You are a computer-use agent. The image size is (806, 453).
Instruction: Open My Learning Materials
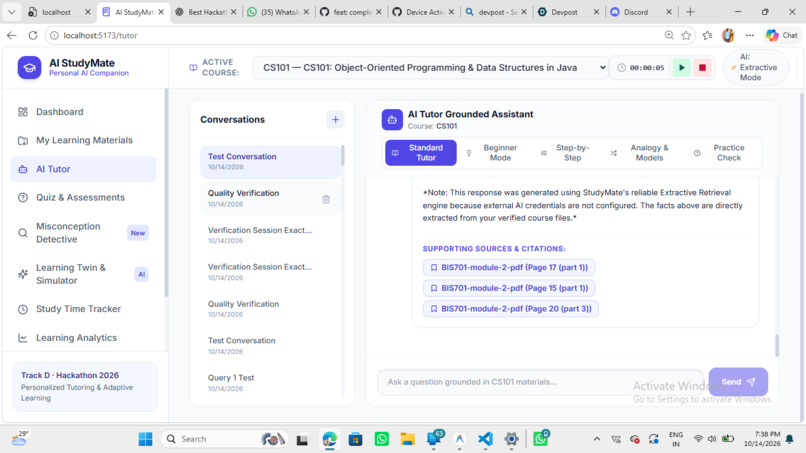[x=83, y=140]
